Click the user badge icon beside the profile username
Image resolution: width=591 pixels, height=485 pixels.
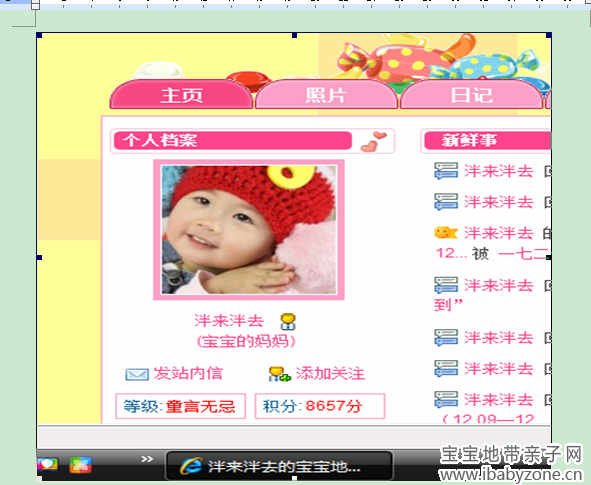[288, 321]
